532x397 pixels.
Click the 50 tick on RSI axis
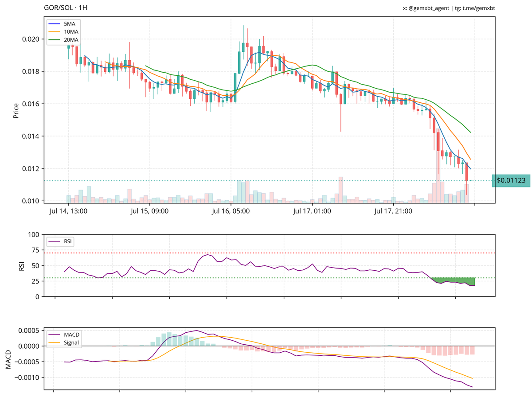point(36,265)
